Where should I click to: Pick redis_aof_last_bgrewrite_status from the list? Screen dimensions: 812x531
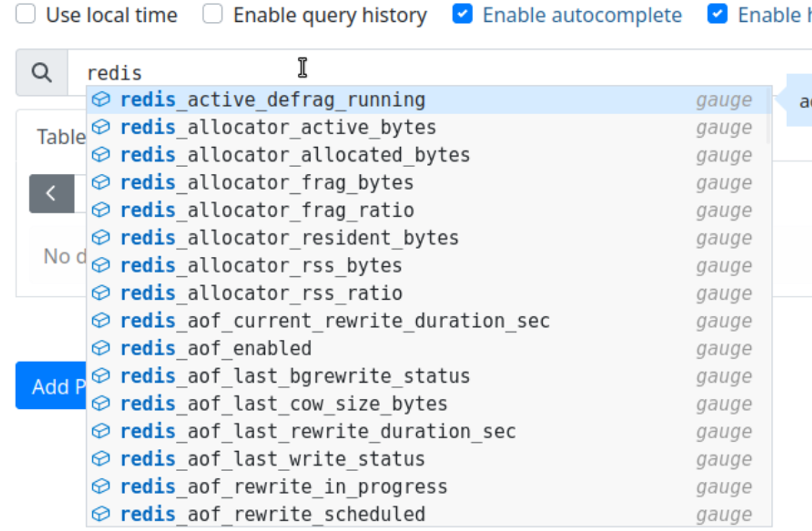click(x=295, y=376)
